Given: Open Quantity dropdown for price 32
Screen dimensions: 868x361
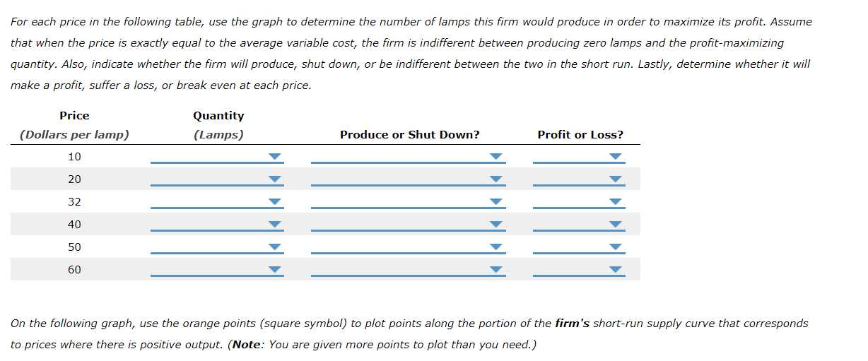Looking at the screenshot, I should pyautogui.click(x=217, y=201).
